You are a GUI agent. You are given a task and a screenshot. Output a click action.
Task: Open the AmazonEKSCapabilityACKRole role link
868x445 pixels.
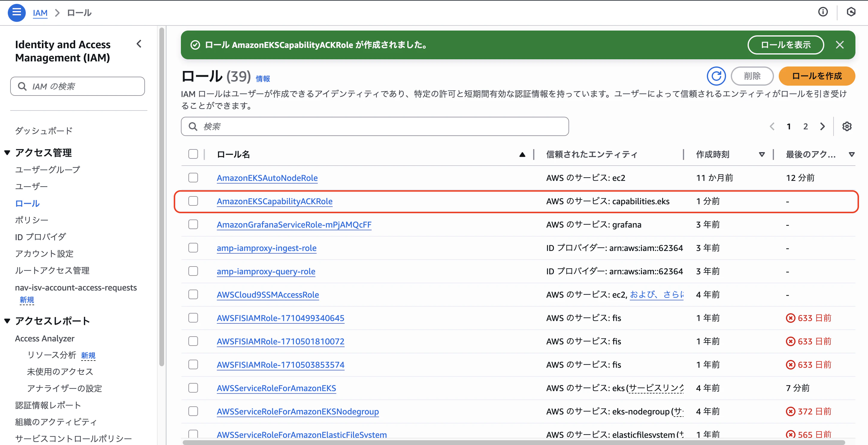(274, 201)
